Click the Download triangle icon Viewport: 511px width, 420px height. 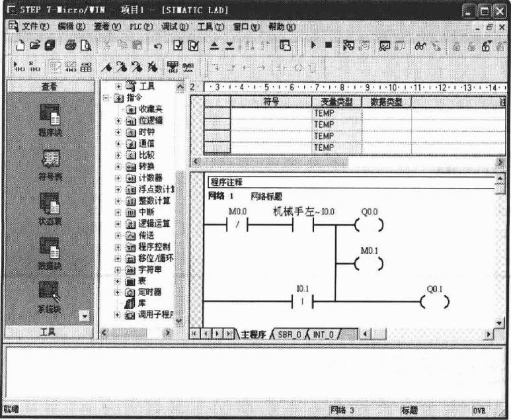pyautogui.click(x=230, y=46)
